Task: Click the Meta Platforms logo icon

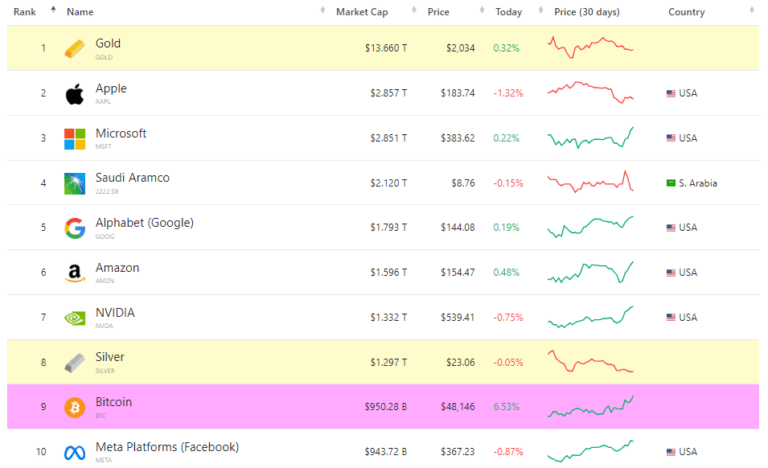Action: tap(74, 452)
